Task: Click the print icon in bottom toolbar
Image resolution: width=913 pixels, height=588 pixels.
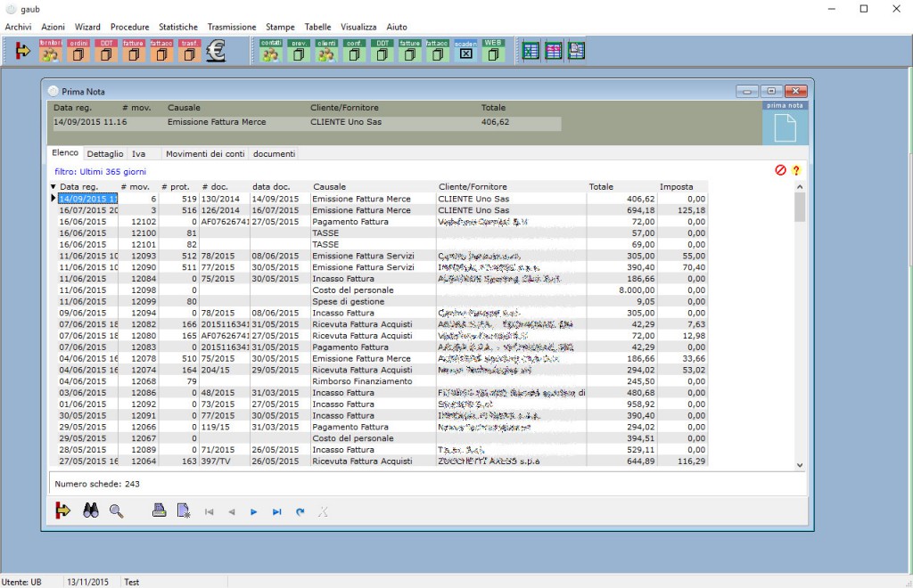Action: coord(159,510)
